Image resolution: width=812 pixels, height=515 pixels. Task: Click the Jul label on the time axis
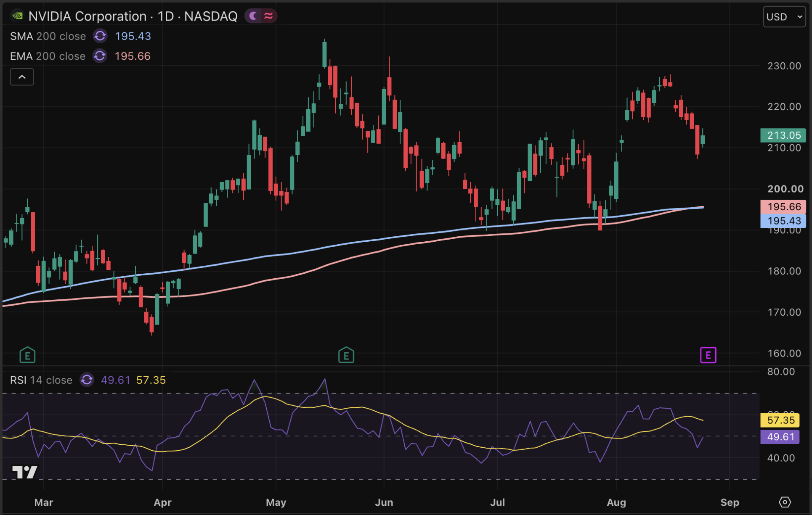coord(498,502)
